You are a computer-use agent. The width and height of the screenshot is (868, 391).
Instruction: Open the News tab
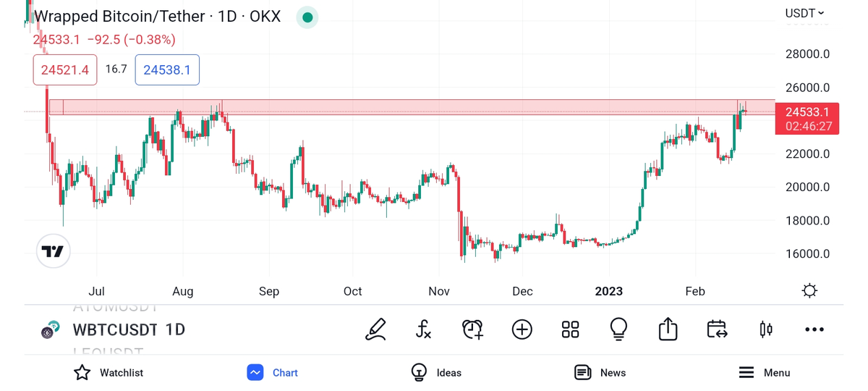coord(600,373)
